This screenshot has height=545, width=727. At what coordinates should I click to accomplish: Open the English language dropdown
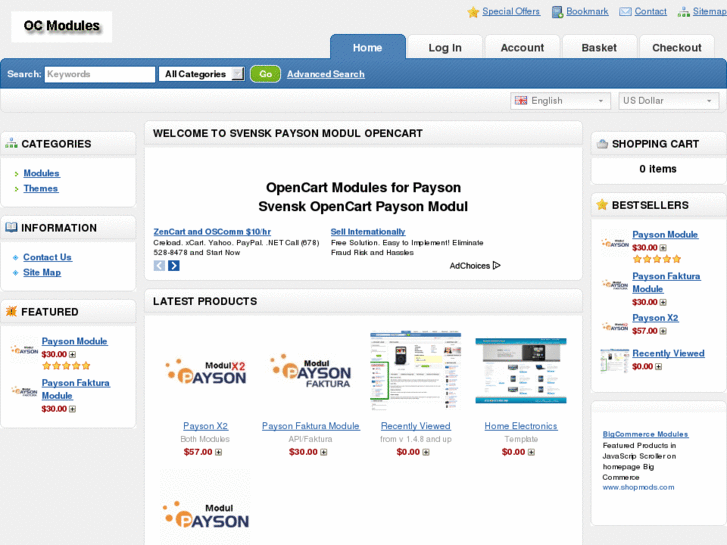(x=560, y=101)
